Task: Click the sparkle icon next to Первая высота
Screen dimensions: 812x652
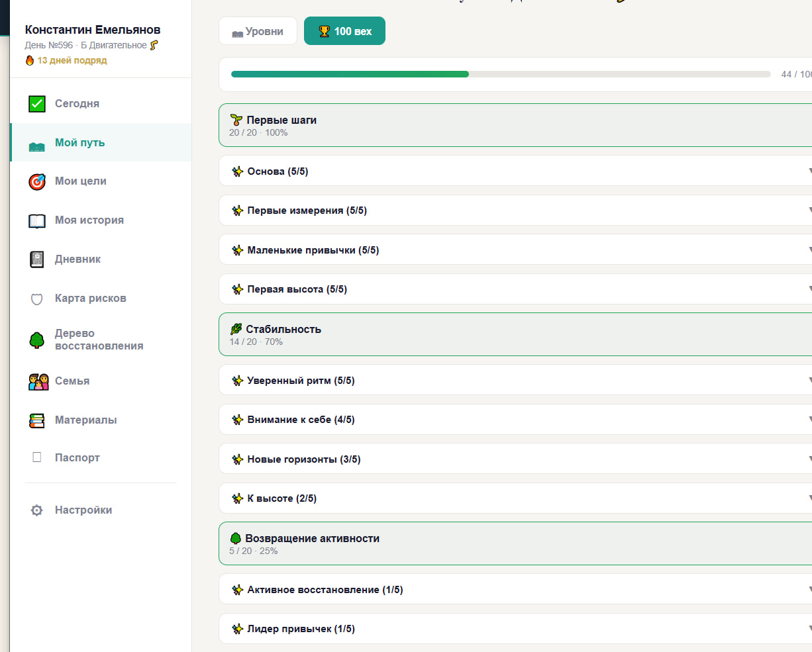Action: (x=238, y=289)
